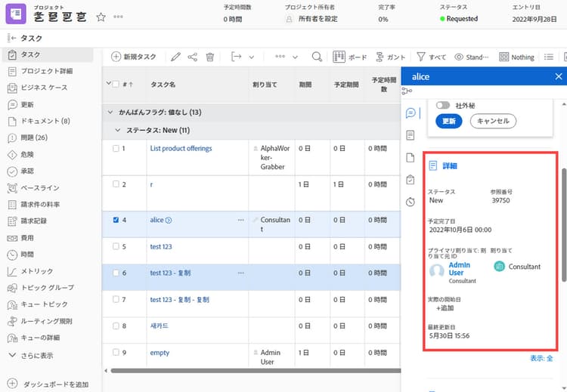Click the horizontal scrollbar under the task table
This screenshot has height=392, width=567.
(x=256, y=371)
